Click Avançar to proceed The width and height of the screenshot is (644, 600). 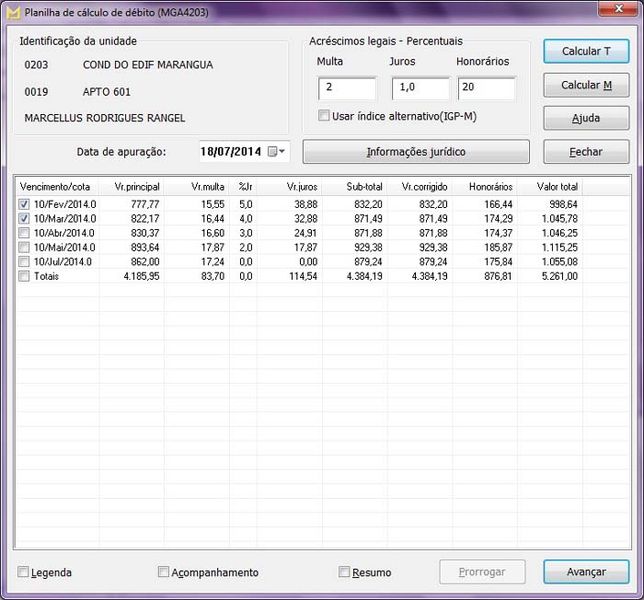(x=586, y=572)
